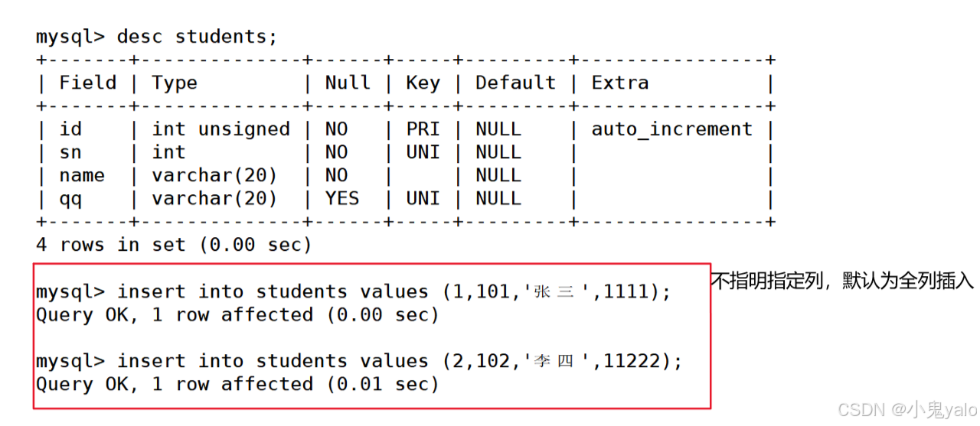Click the 'name' field row label
Screen dimensions: 980x426
[82, 175]
